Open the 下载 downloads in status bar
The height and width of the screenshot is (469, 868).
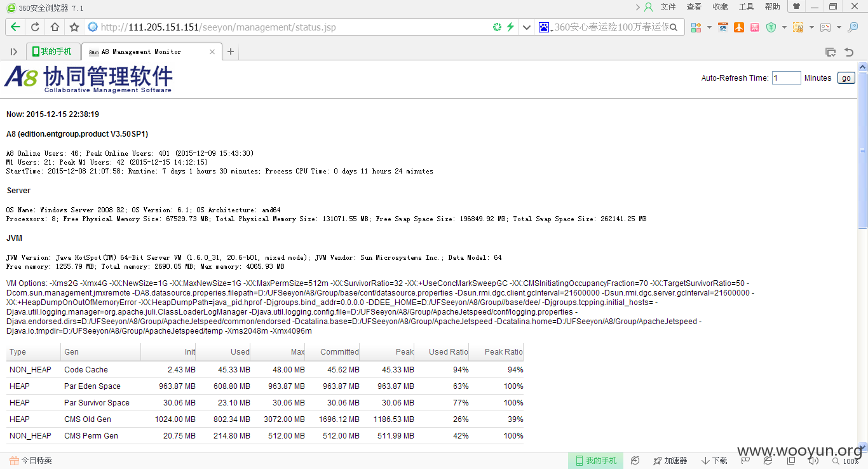point(715,461)
